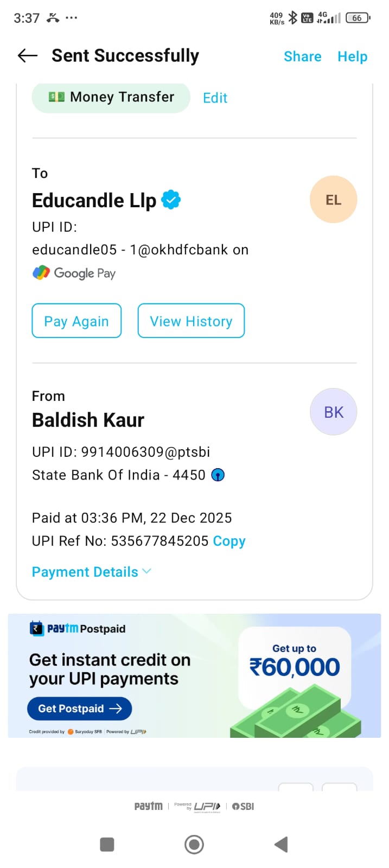The width and height of the screenshot is (389, 868).
Task: Open View History for this recipient
Action: tap(191, 321)
